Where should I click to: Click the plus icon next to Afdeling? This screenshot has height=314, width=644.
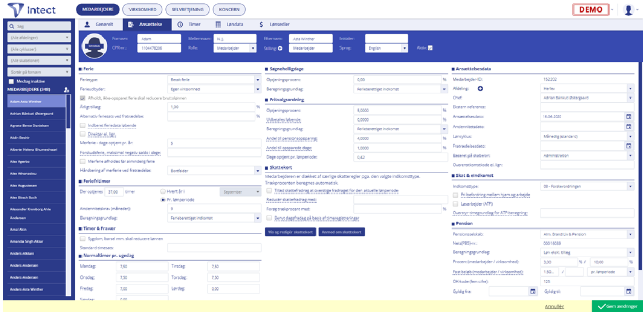tap(481, 88)
